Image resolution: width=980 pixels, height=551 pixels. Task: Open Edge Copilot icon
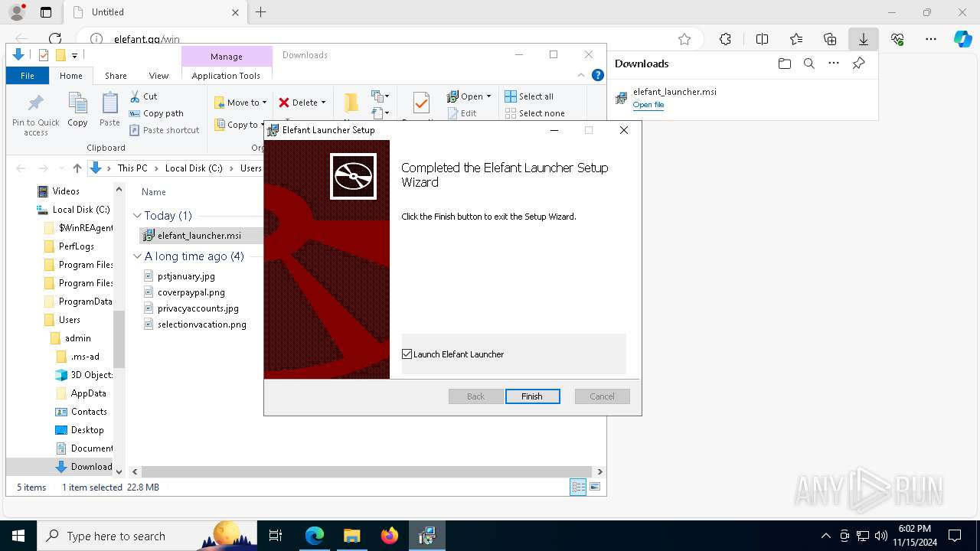(962, 39)
